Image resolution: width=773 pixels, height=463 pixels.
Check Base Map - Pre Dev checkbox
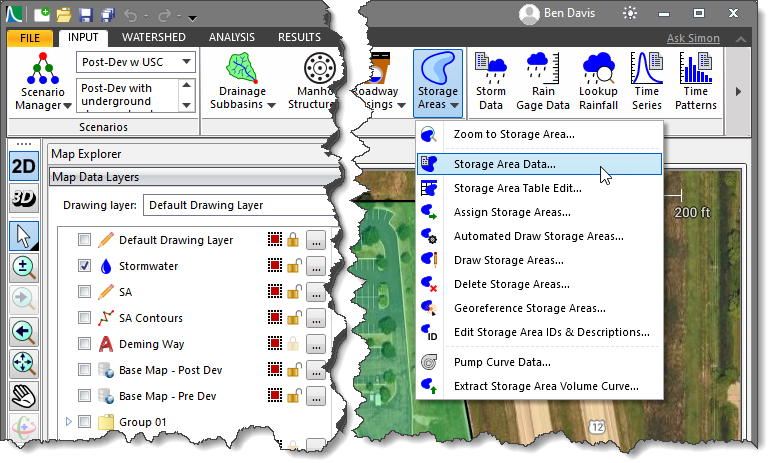point(84,396)
